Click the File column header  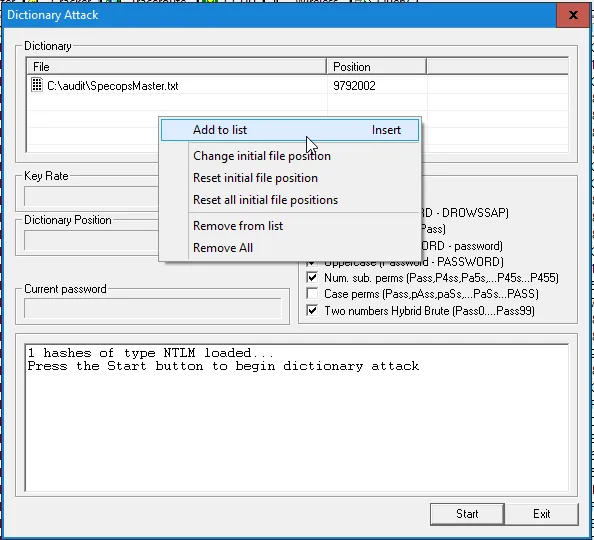click(177, 67)
